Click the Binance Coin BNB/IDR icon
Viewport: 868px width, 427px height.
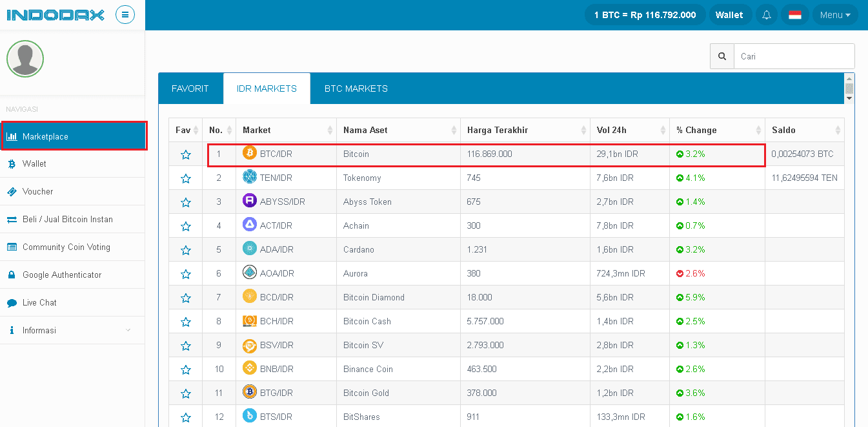tap(250, 368)
